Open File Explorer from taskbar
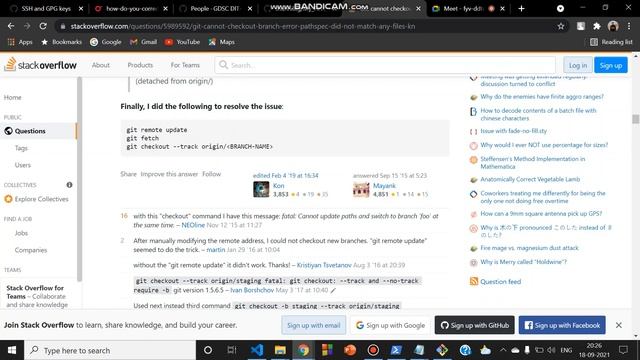Image resolution: width=640 pixels, height=360 pixels. [280, 350]
